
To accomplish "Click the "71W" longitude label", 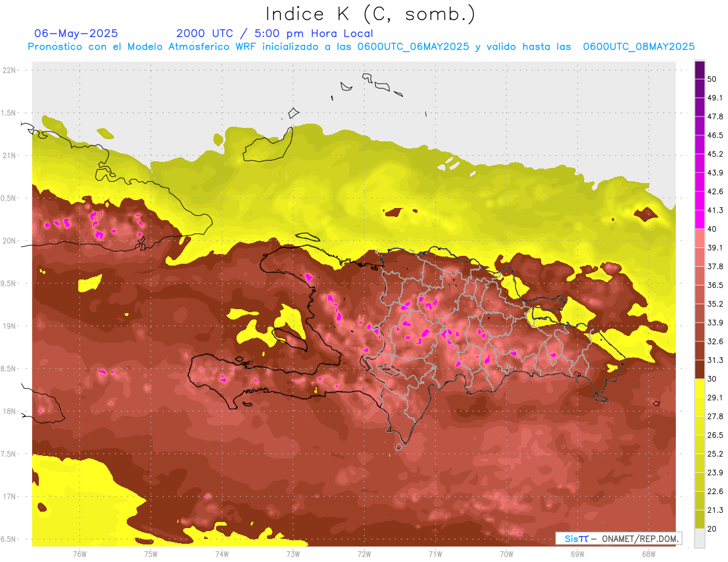I will coord(435,554).
